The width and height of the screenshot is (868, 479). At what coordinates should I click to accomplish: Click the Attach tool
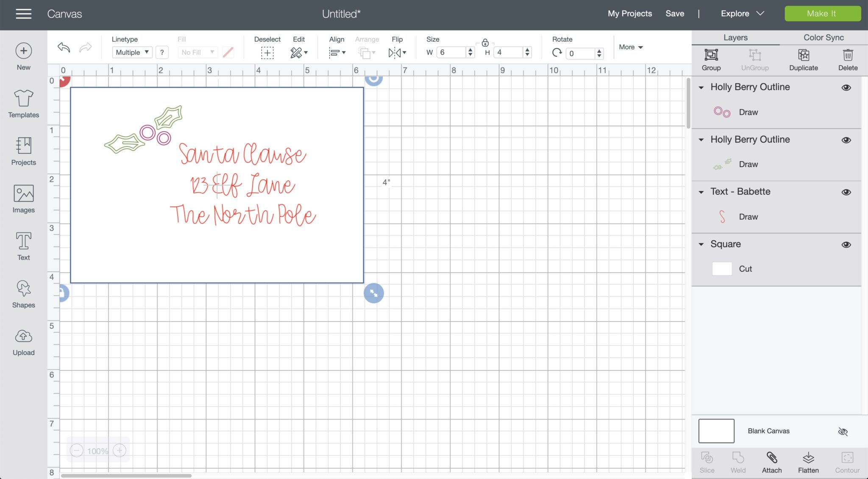pos(771,462)
